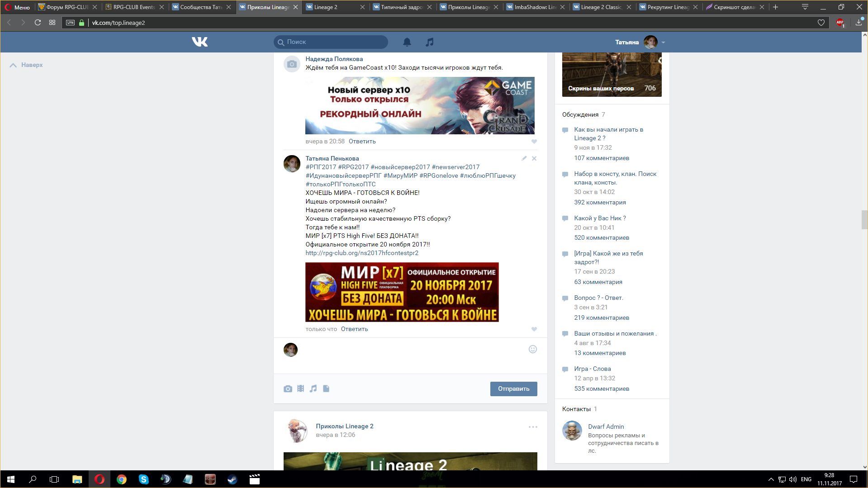The image size is (868, 488).
Task: Switch to Lineage 2 tab
Action: (x=335, y=7)
